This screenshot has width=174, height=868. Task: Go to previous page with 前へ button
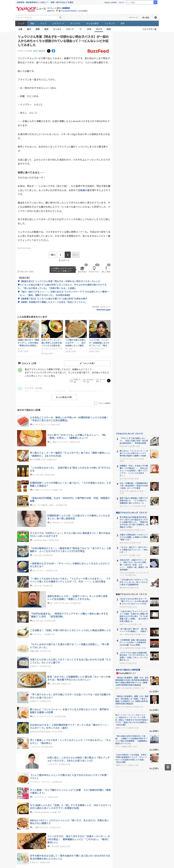click(x=52, y=255)
